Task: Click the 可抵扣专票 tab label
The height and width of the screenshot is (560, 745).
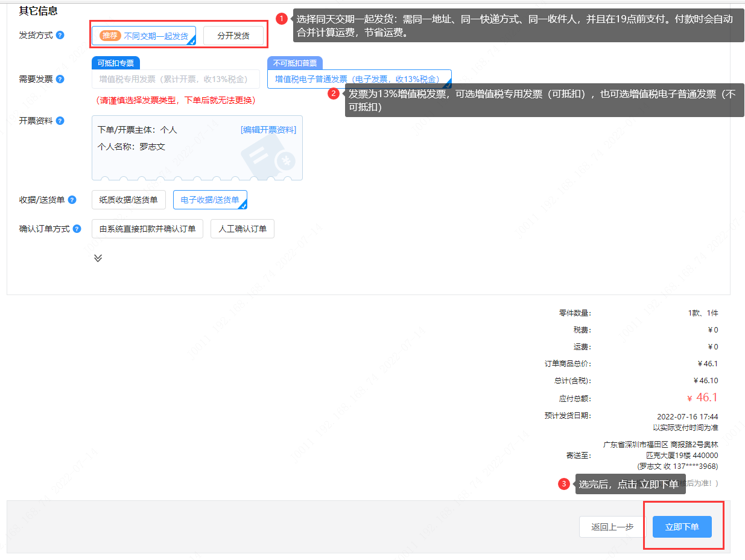Action: tap(116, 63)
